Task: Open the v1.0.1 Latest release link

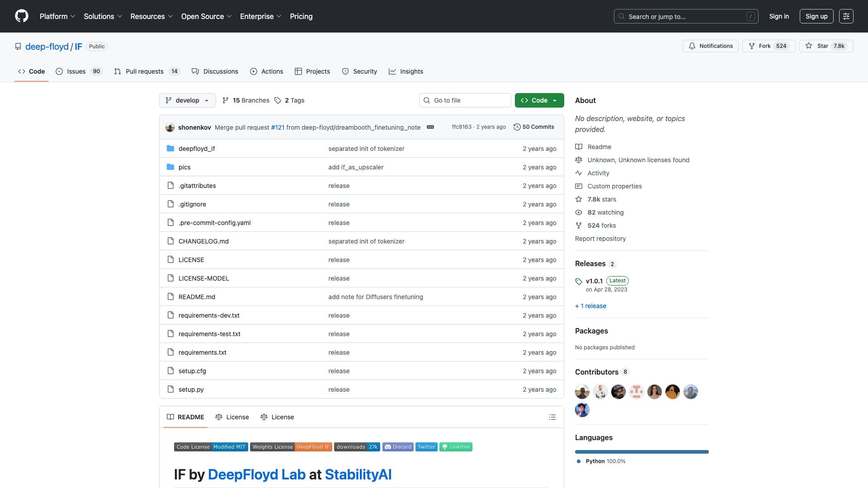Action: [594, 281]
